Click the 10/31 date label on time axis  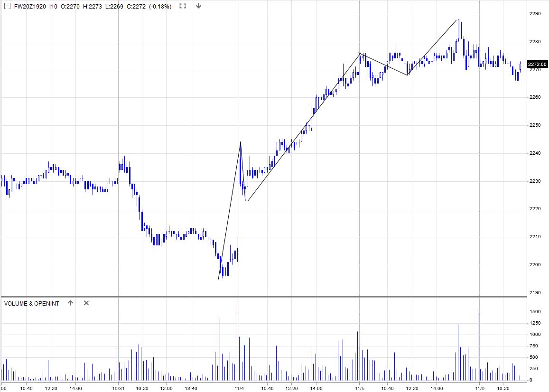(118, 389)
